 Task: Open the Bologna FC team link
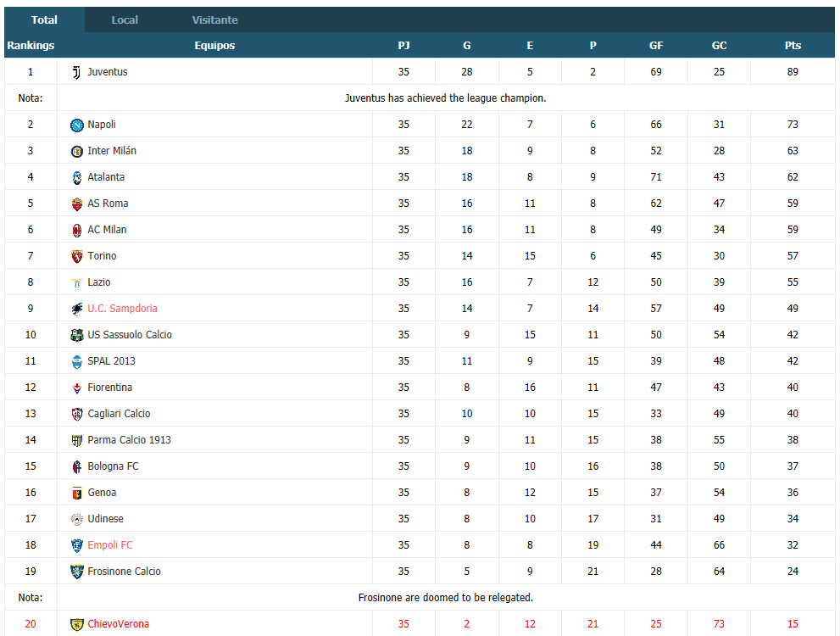(x=113, y=466)
